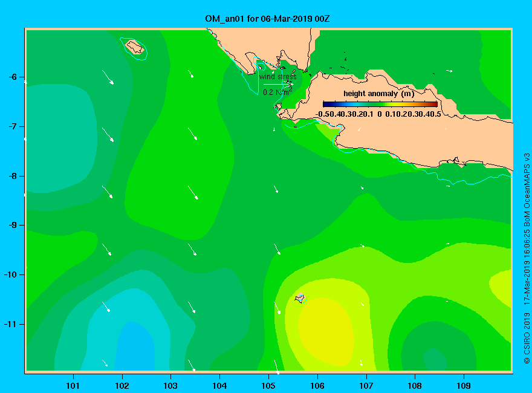Click the wind arrow near 101.7E, 9.5S
The height and width of the screenshot is (393, 532).
point(106,250)
